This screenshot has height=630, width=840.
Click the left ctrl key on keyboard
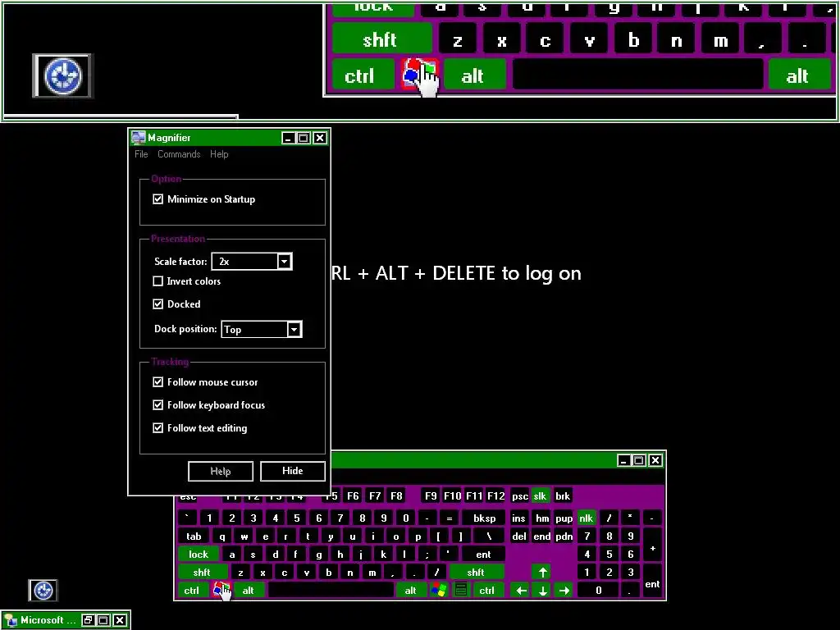(x=192, y=590)
